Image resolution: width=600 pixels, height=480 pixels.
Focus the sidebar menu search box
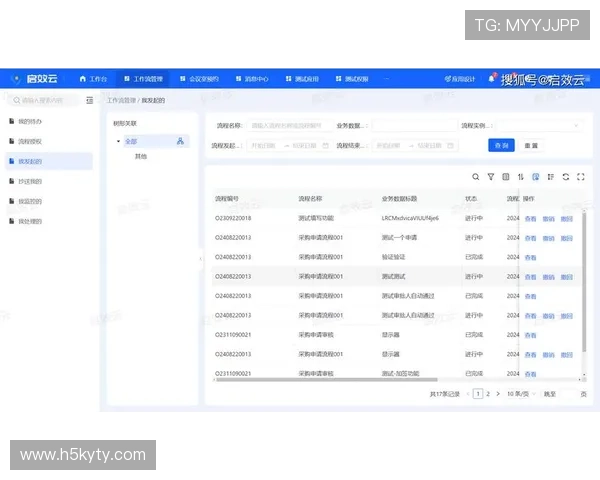[x=43, y=100]
